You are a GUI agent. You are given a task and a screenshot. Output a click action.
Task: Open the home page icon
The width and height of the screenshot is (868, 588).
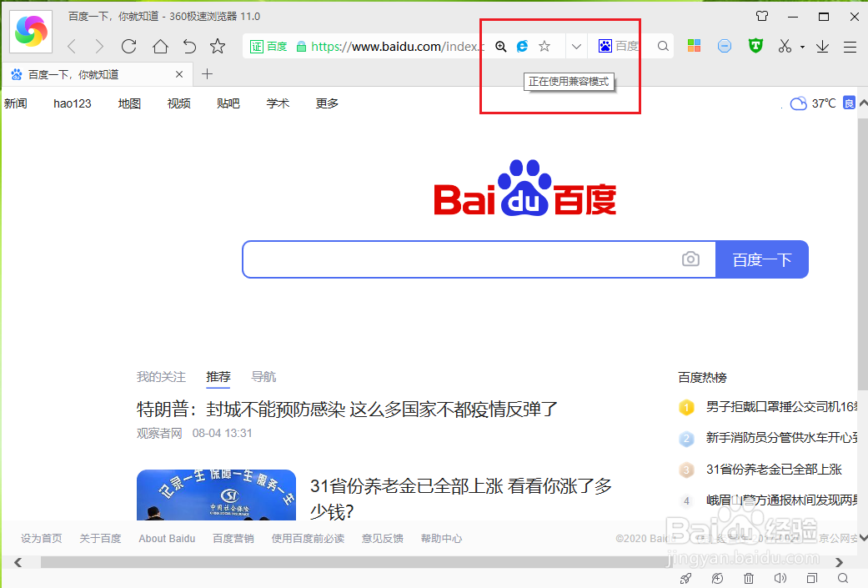(160, 46)
